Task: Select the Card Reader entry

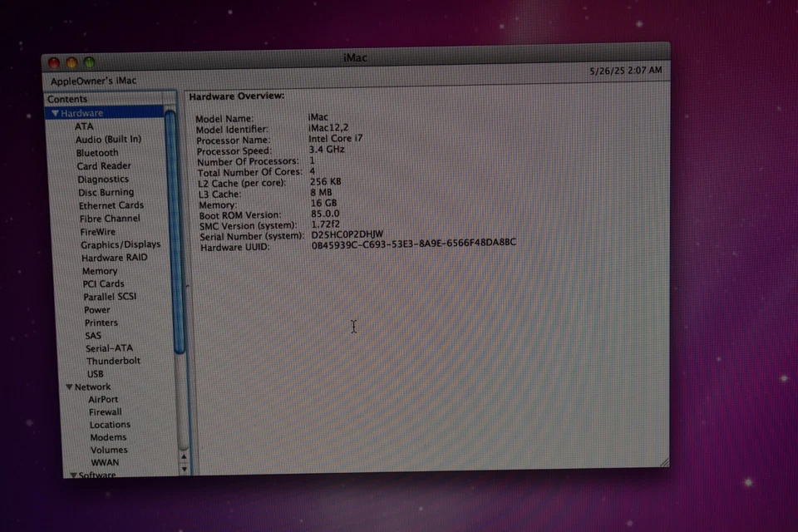Action: [103, 165]
